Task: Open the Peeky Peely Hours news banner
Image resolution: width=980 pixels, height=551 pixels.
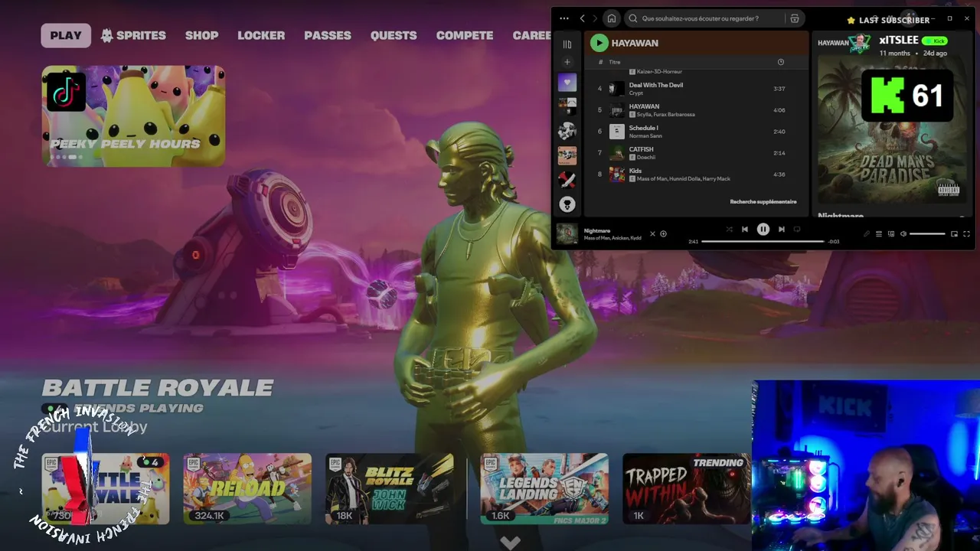Action: [133, 116]
